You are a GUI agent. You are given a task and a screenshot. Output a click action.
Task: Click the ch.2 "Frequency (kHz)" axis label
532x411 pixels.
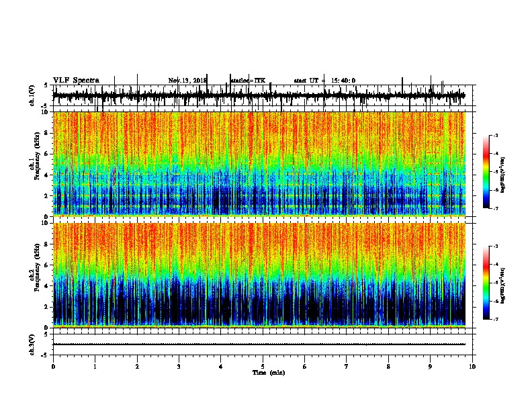point(37,267)
